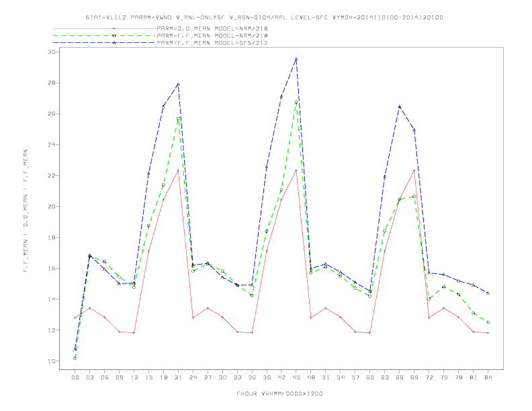532x411 pixels.
Task: Click the chart title starting with STAT-VL1L2
Action: (264, 17)
